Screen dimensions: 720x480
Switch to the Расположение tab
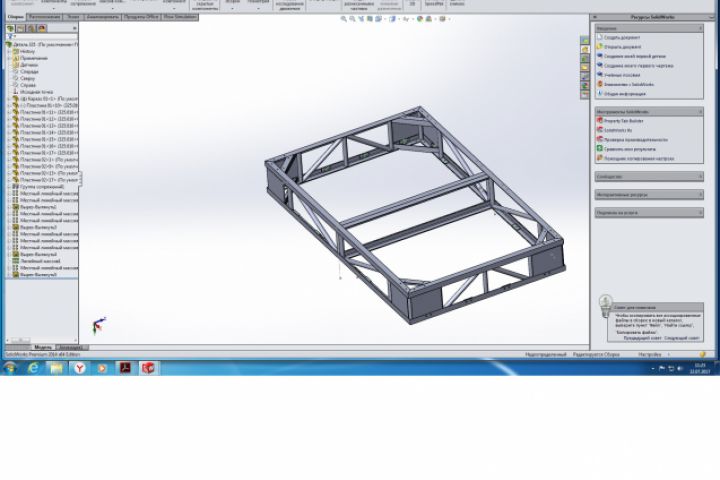coord(45,17)
